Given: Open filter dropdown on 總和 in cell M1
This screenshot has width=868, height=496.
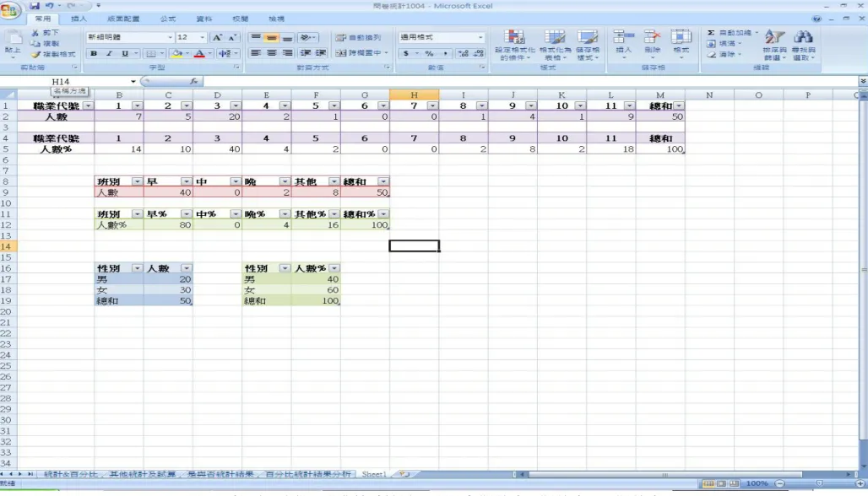Looking at the screenshot, I should coord(679,105).
